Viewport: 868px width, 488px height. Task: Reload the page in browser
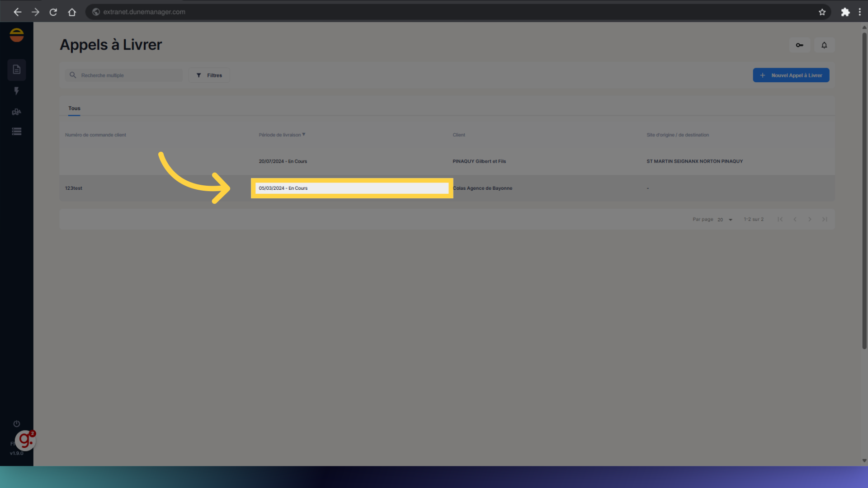click(x=53, y=12)
